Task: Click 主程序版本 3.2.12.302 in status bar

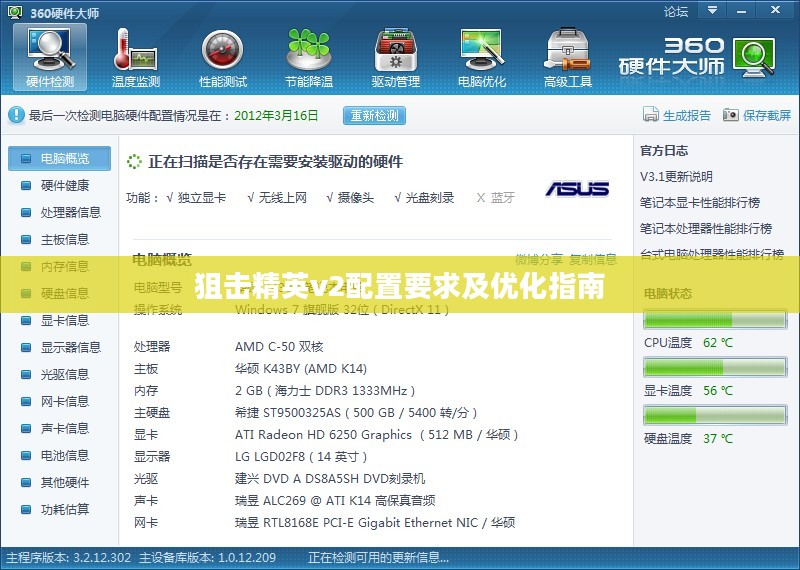Action: pyautogui.click(x=68, y=558)
